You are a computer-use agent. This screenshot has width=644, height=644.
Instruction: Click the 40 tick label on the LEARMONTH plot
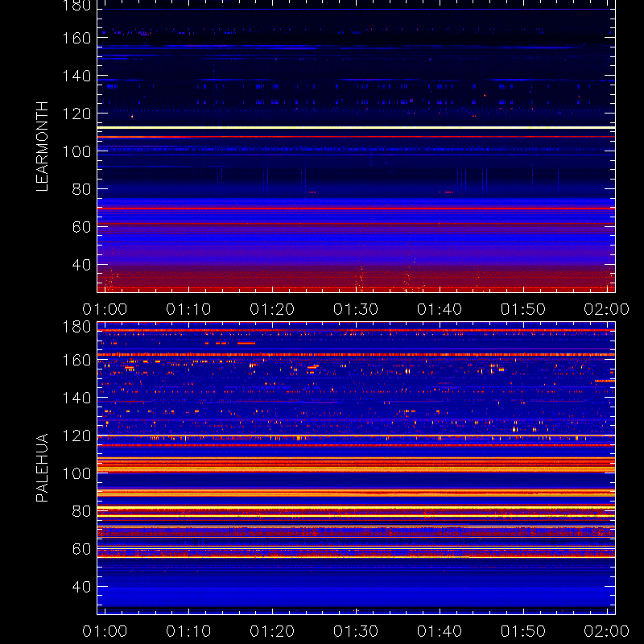(81, 265)
